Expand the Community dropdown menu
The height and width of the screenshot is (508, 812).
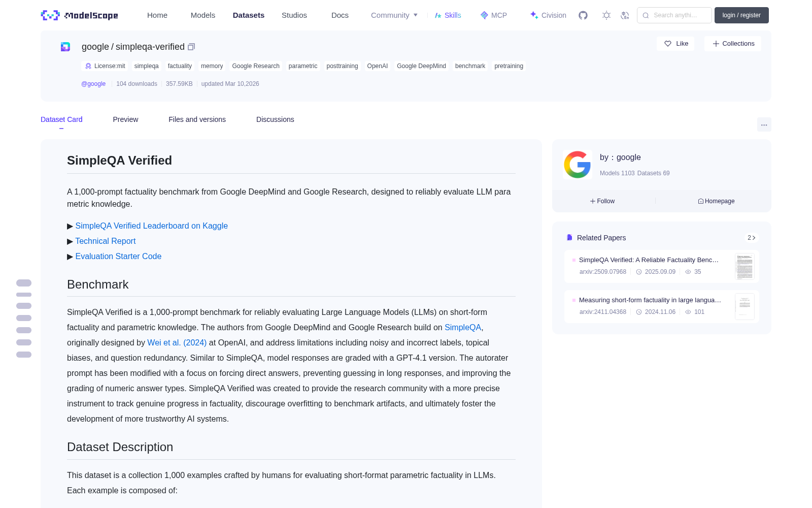[394, 15]
